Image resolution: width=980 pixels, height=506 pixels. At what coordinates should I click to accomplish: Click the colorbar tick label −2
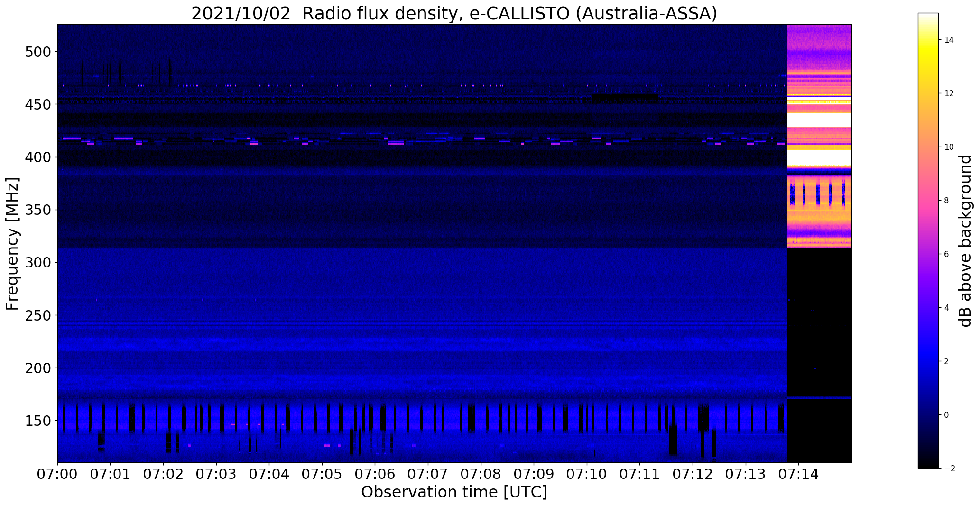tap(949, 469)
